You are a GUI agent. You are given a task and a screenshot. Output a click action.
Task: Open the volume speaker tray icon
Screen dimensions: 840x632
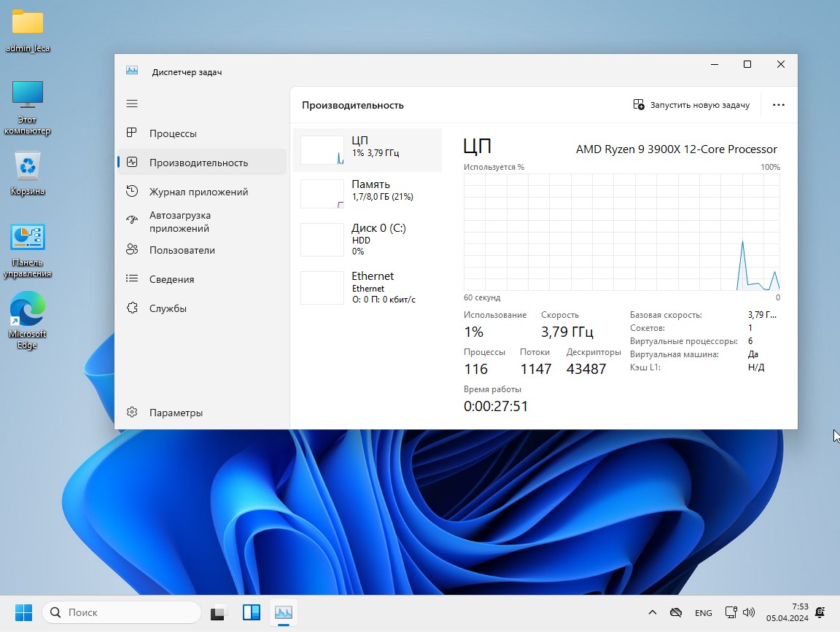click(749, 612)
